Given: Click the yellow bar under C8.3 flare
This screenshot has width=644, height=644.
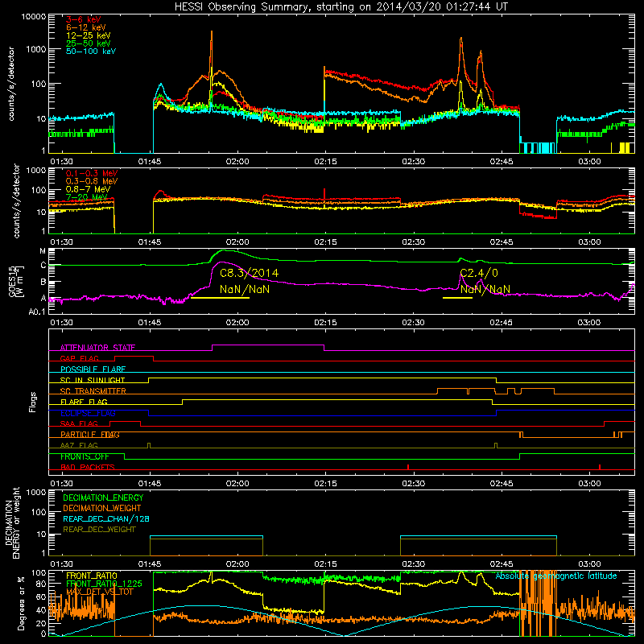Looking at the screenshot, I should (220, 297).
